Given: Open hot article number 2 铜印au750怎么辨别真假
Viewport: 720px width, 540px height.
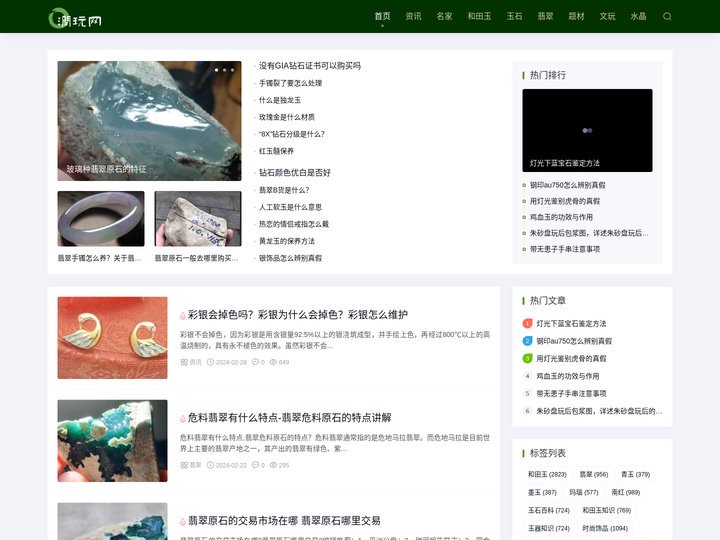Looking at the screenshot, I should point(574,341).
